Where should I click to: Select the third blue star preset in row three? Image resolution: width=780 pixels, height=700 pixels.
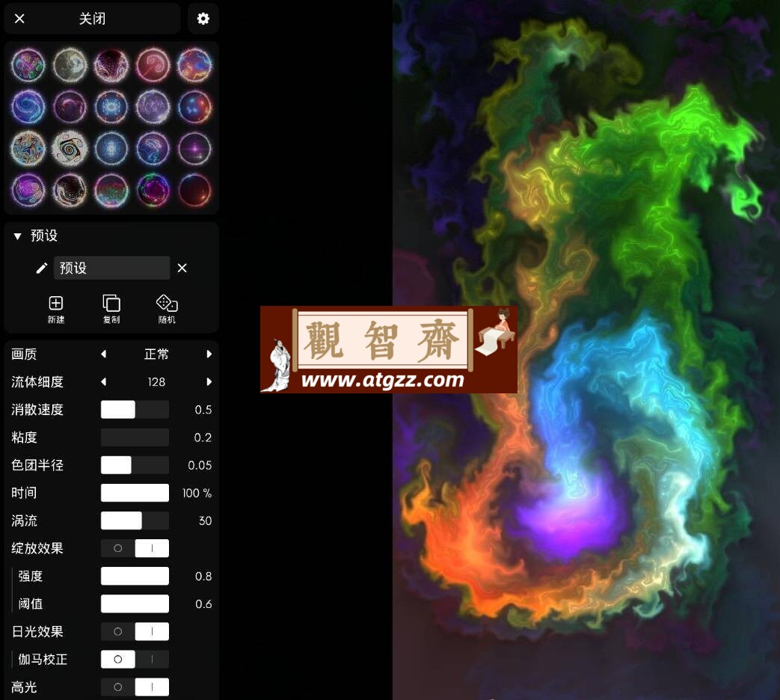(111, 148)
